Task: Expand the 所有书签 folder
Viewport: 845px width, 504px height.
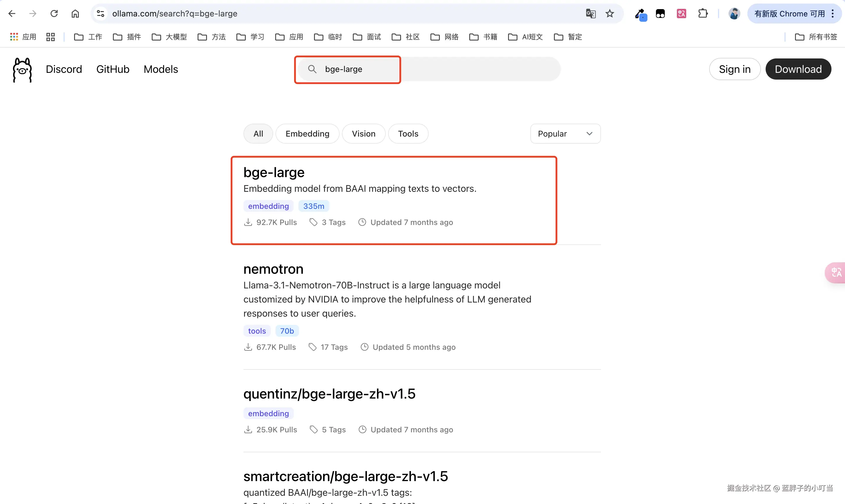Action: pos(817,37)
